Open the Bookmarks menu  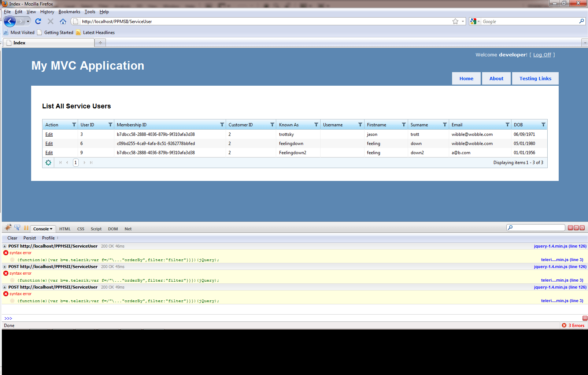[69, 12]
